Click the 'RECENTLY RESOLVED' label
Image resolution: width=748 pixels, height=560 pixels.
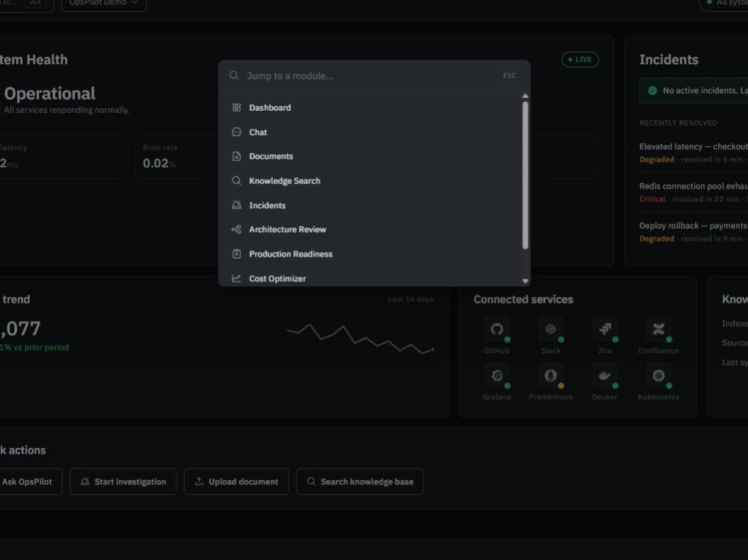click(x=678, y=123)
